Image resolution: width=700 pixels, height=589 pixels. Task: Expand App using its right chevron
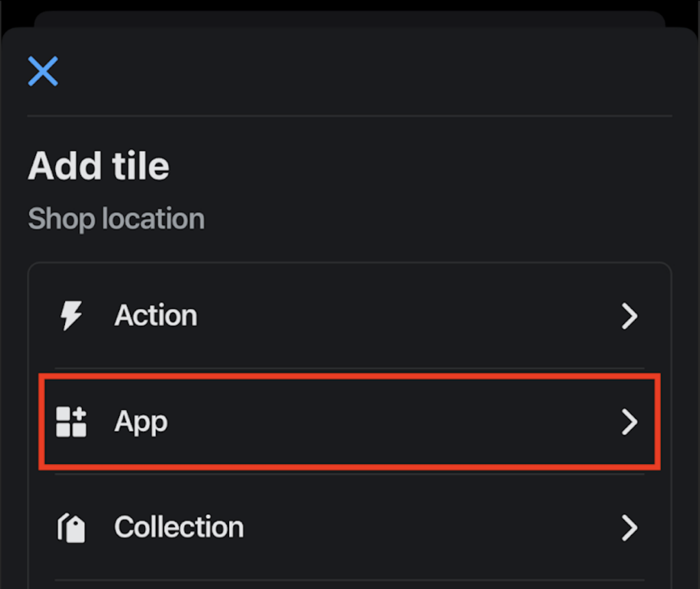coord(630,422)
